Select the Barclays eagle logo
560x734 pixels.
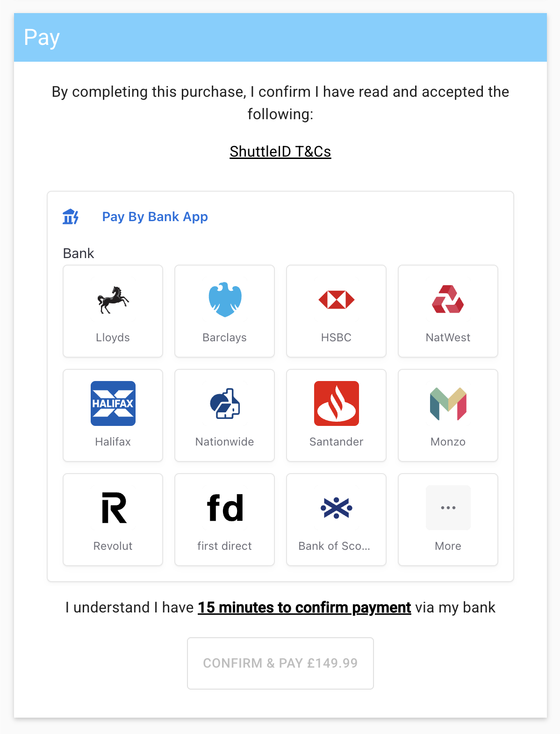pos(224,300)
